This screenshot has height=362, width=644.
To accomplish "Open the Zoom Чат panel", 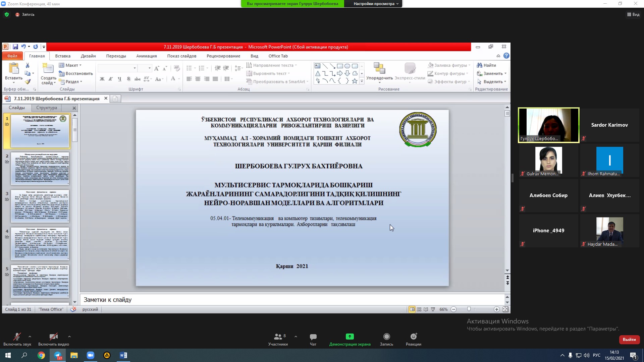I will 313,339.
